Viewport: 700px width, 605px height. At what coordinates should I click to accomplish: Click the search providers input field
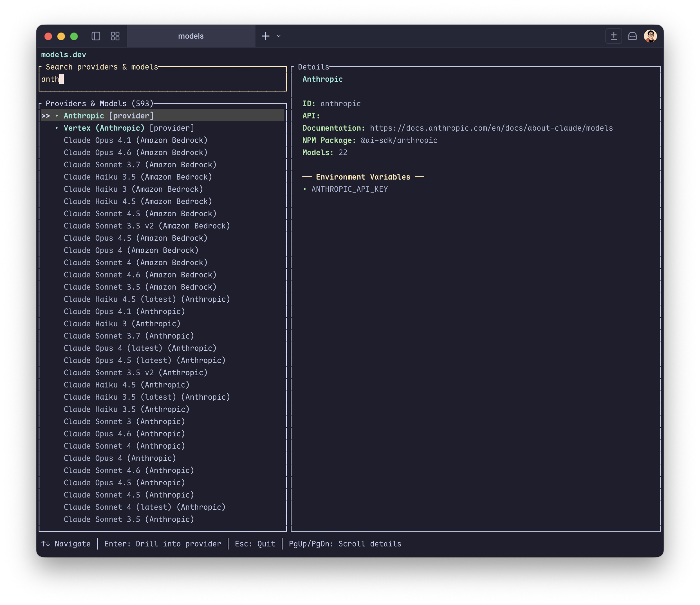(x=162, y=79)
